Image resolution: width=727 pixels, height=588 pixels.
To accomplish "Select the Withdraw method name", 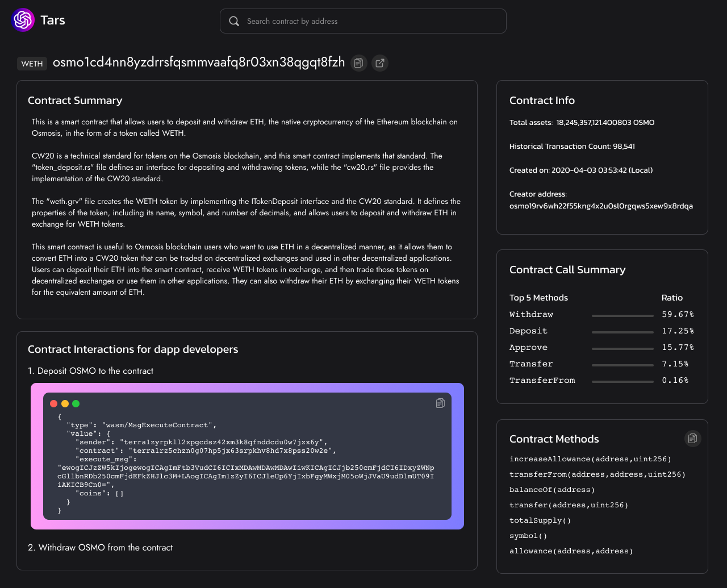I will point(531,315).
